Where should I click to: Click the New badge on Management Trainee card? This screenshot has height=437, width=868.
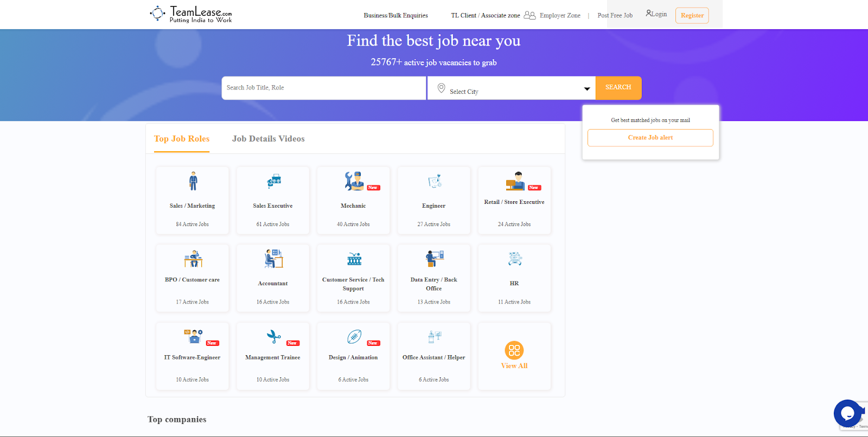click(292, 343)
